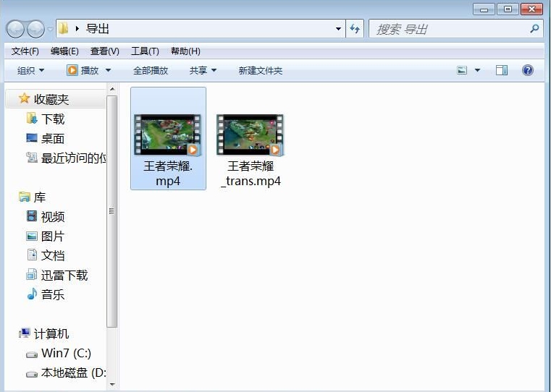
Task: Open the 共享 dropdown menu
Action: pos(203,71)
